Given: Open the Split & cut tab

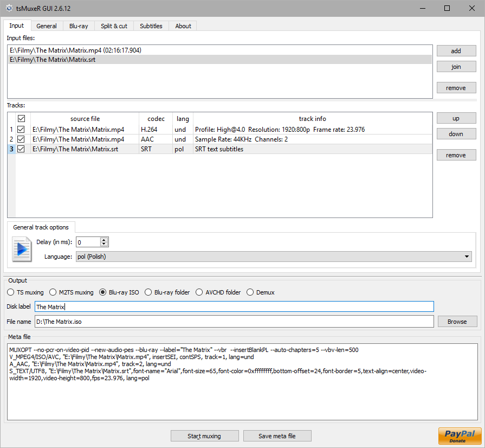Looking at the screenshot, I should [114, 26].
